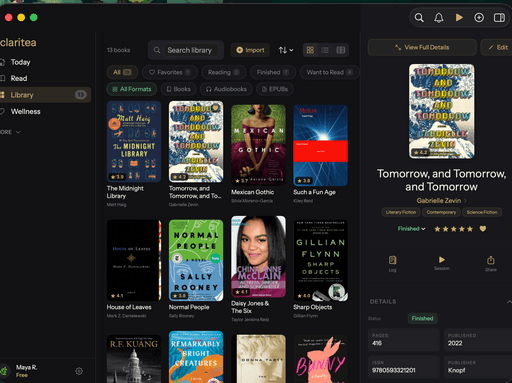This screenshot has height=383, width=512.
Task: Toggle the favorite heart beside stars
Action: point(483,229)
